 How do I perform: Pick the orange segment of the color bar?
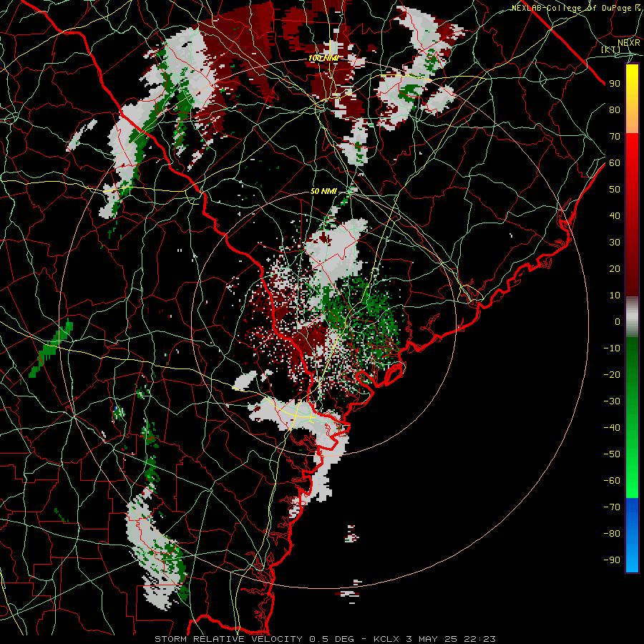coord(632,120)
